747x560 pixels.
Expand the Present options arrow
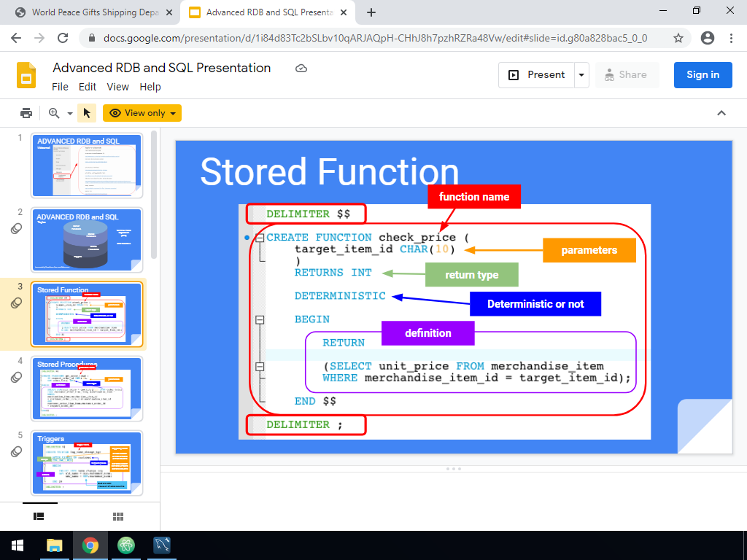tap(581, 75)
